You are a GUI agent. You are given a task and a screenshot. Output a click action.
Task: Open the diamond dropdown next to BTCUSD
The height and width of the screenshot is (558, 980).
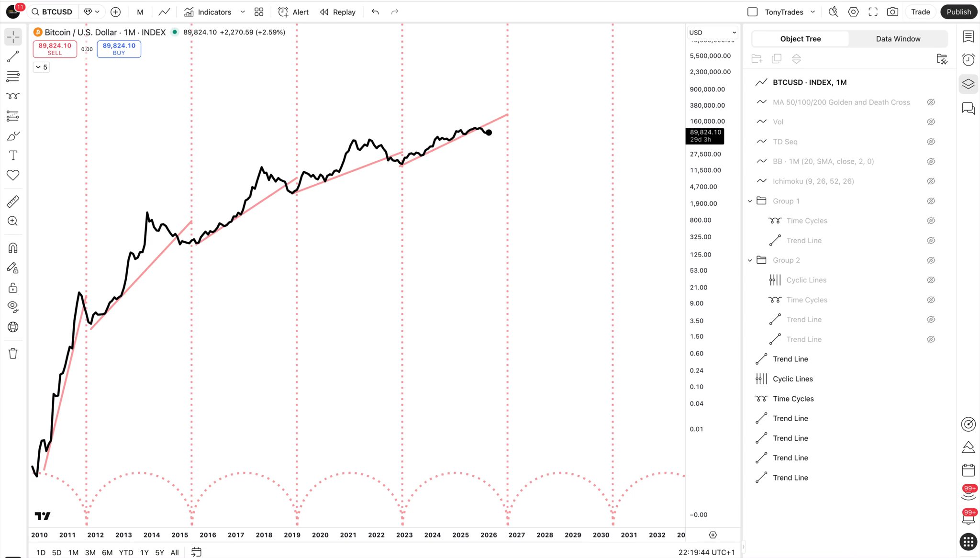coord(91,12)
